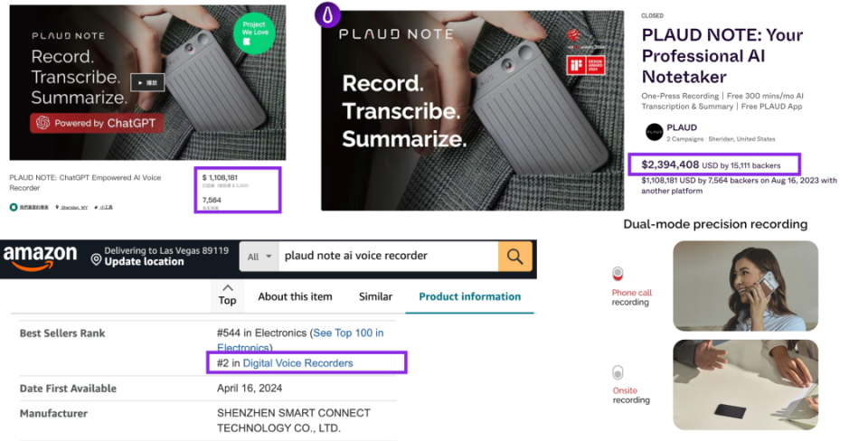
Task: Click the Phone call recording switch icon
Action: [x=618, y=274]
